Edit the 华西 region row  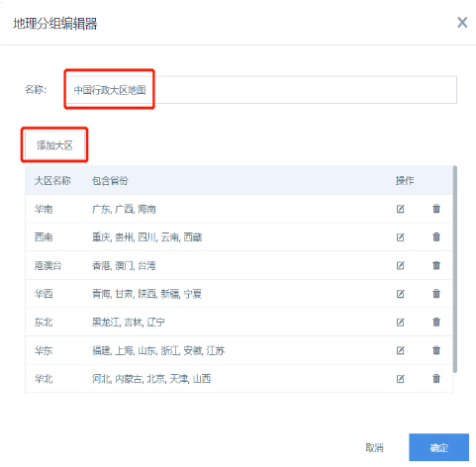point(400,294)
